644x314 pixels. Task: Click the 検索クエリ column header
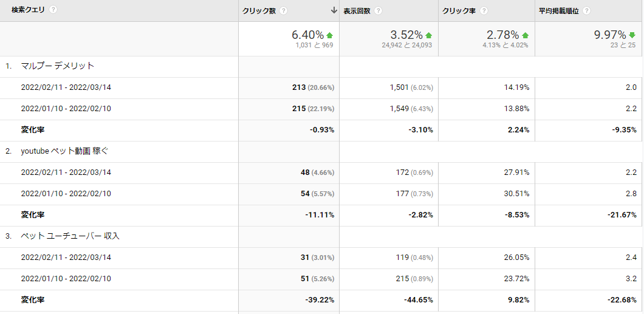(28, 10)
